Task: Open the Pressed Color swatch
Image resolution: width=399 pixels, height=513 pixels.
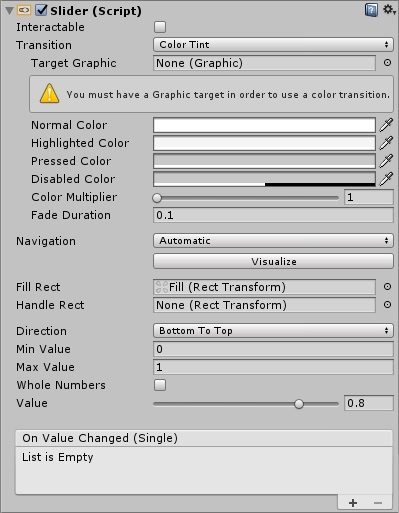Action: (x=264, y=161)
